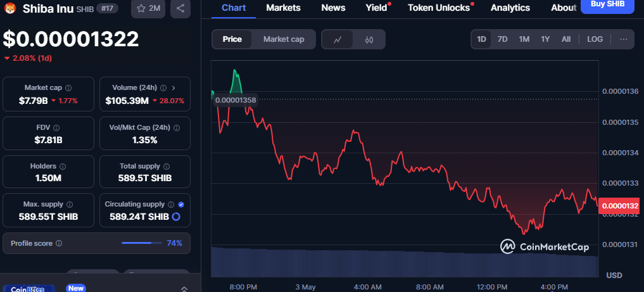Open the Analytics tab
The height and width of the screenshot is (292, 644).
coord(510,8)
